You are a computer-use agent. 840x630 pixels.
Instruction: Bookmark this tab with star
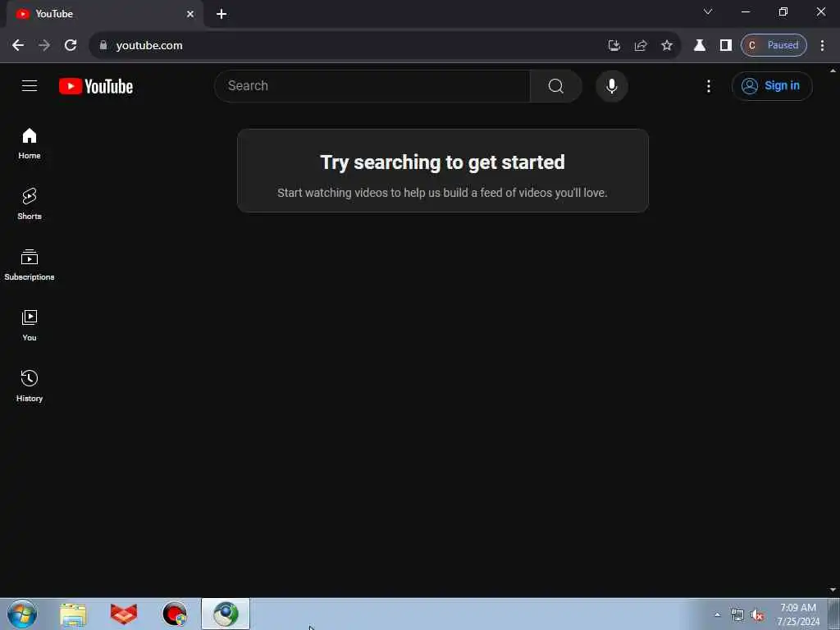click(x=666, y=46)
